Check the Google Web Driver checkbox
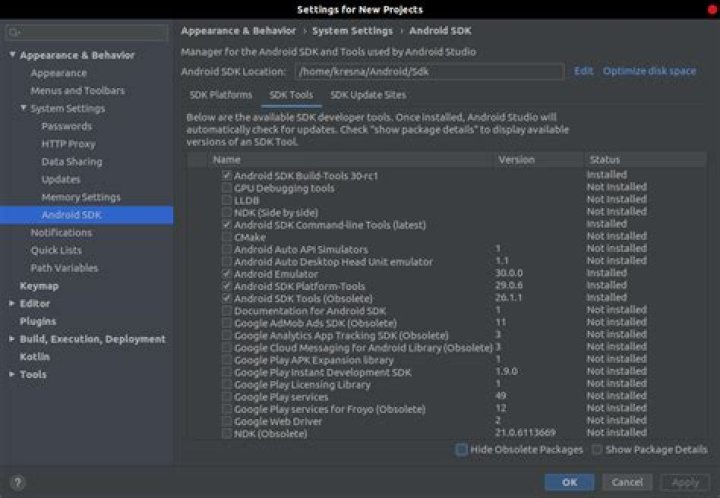Viewport: 720px width, 498px height. [226, 421]
